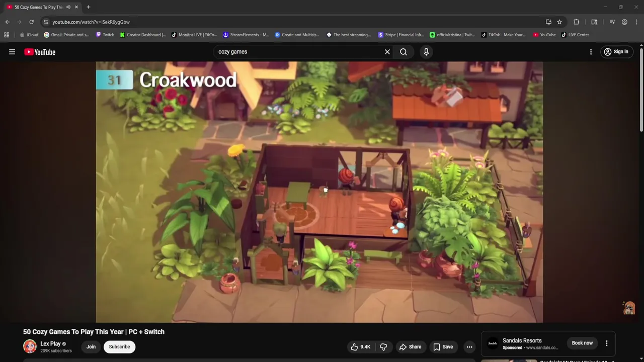Dislike the video with the thumbs-down button
Image resolution: width=644 pixels, height=362 pixels.
pyautogui.click(x=384, y=347)
